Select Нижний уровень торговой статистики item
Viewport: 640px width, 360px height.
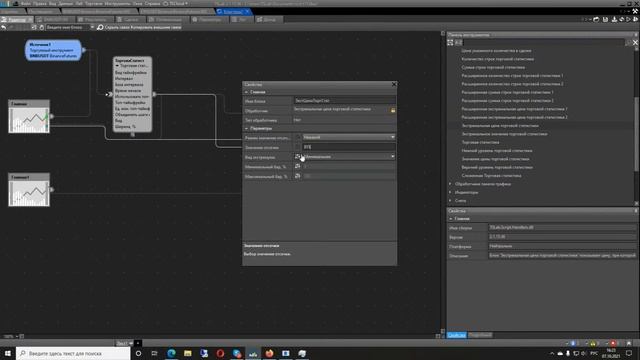(x=497, y=151)
